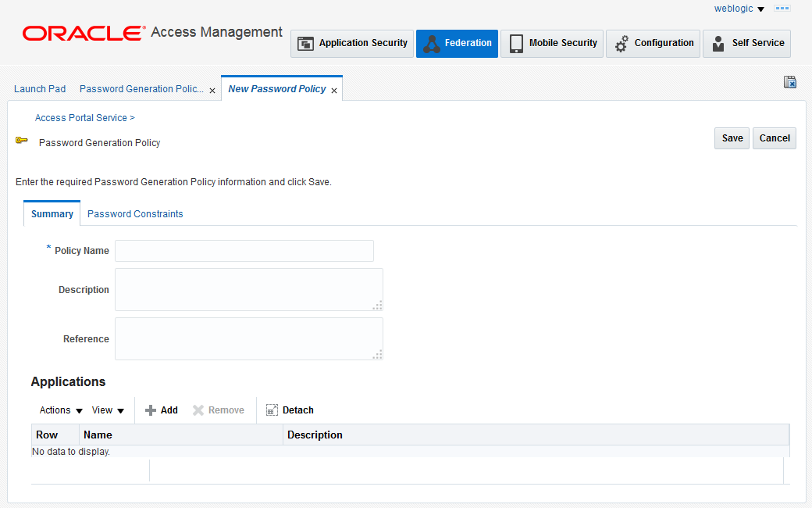Click the Remove button in Applications toolbar
Viewport: 812px width, 508px height.
point(218,410)
